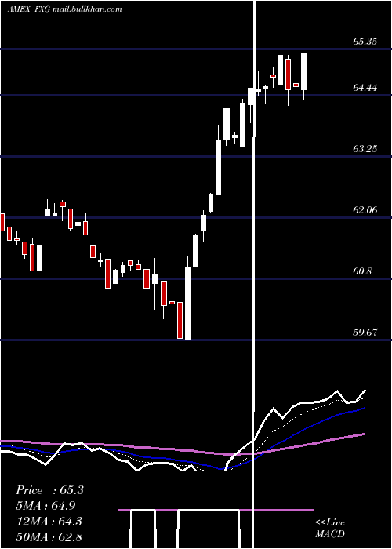
Task: Click the 64.44 price level label
Action: coord(365,88)
